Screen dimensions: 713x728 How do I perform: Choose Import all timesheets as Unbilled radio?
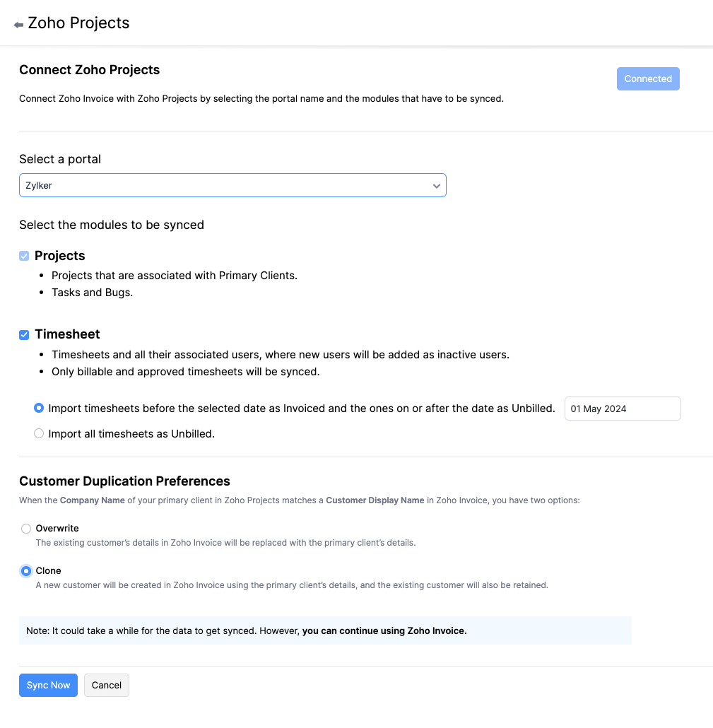[39, 434]
